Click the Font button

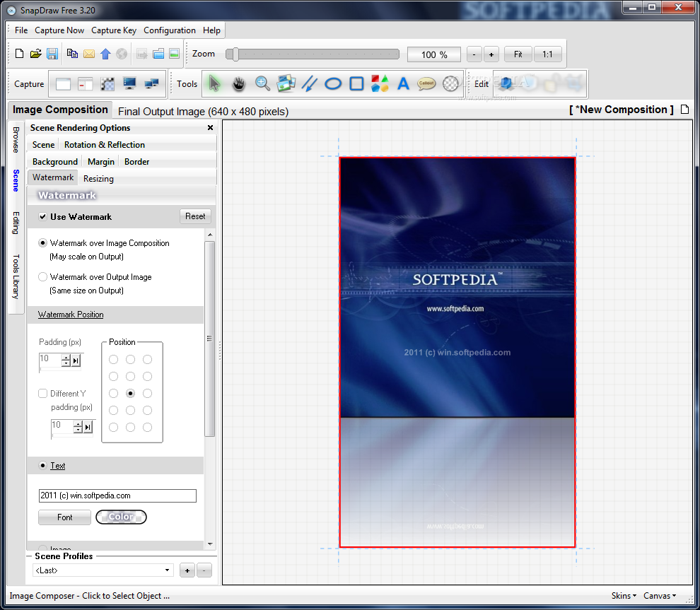[65, 517]
